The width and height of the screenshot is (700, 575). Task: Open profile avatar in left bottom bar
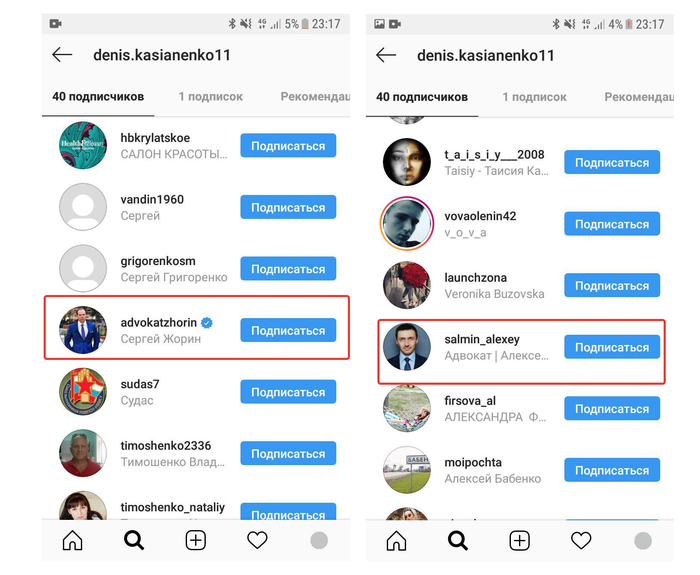(319, 541)
